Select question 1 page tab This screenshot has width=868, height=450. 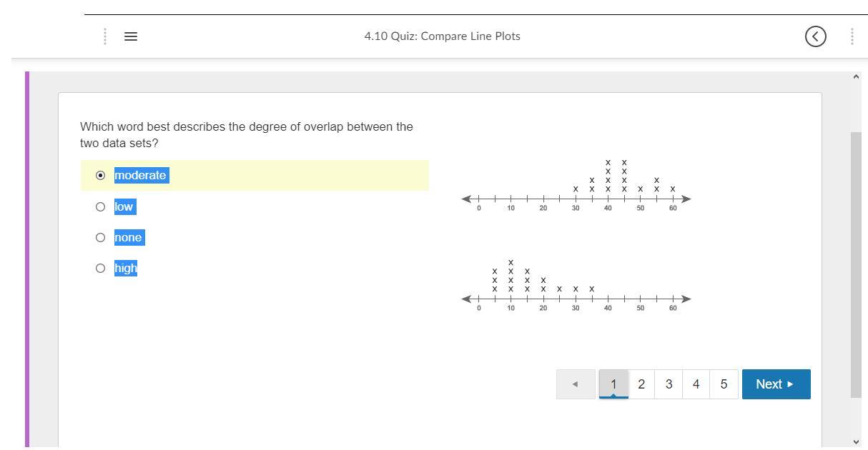613,384
